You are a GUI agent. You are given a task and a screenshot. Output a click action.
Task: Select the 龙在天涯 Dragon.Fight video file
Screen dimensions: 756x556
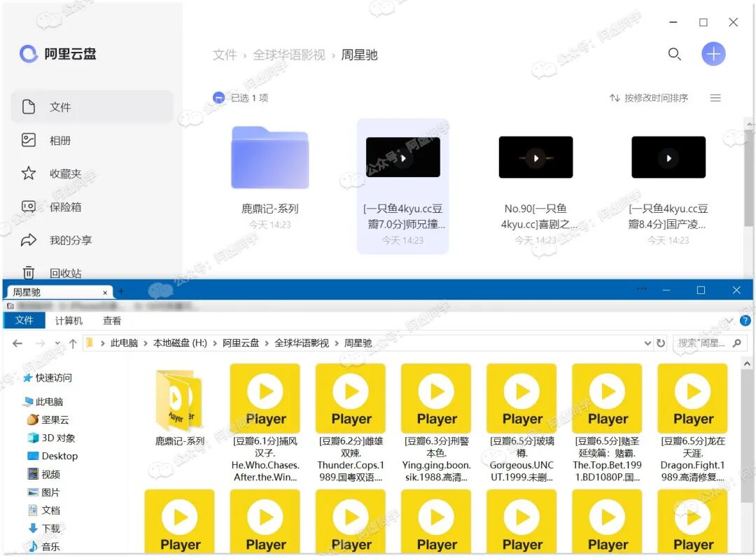click(x=693, y=423)
